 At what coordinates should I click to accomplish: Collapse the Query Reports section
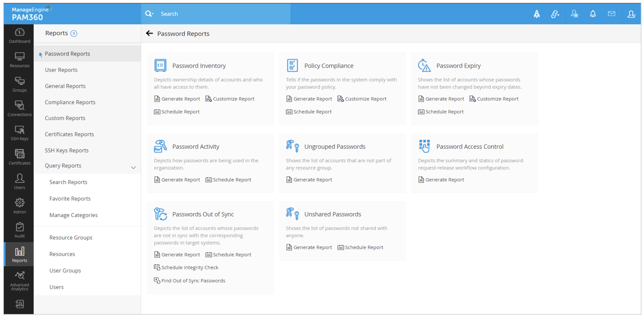click(x=133, y=167)
